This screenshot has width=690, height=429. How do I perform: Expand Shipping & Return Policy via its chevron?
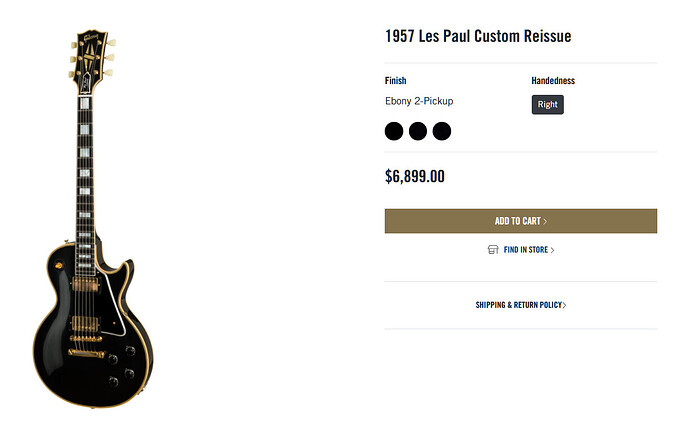[565, 305]
